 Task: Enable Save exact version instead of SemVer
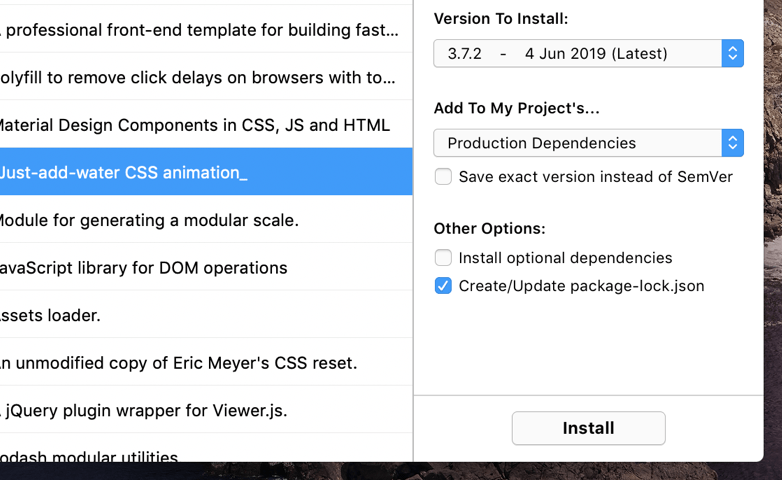point(443,177)
